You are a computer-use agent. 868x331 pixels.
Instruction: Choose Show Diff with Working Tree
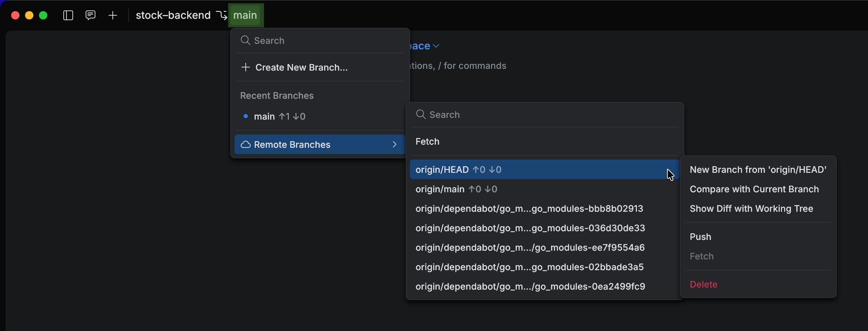click(751, 209)
